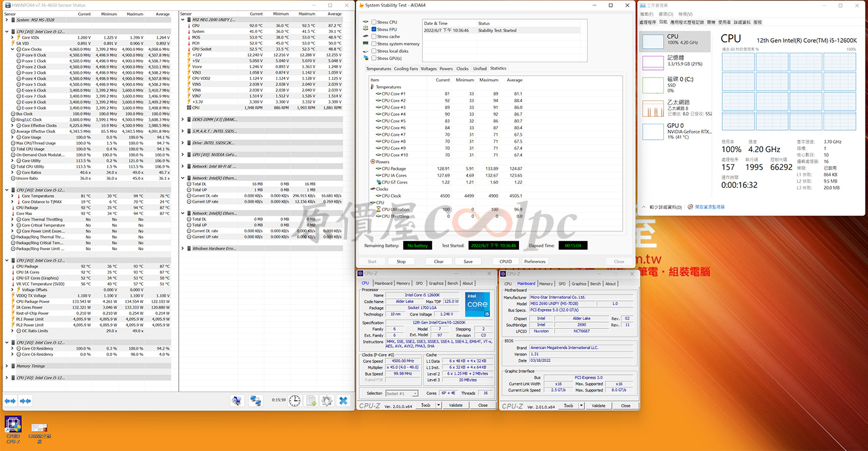
Task: Expand Memory Timings section in HWiNFO
Action: point(6,366)
